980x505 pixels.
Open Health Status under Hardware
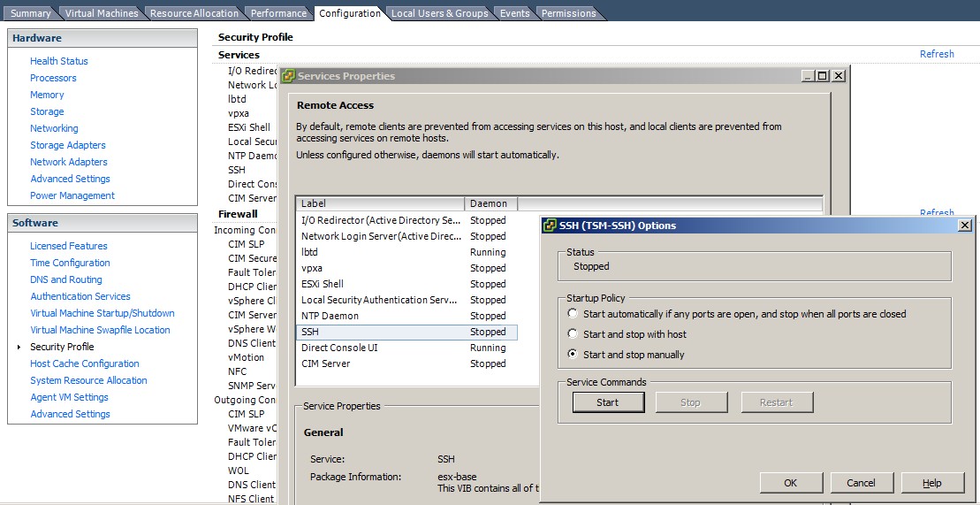tap(59, 61)
